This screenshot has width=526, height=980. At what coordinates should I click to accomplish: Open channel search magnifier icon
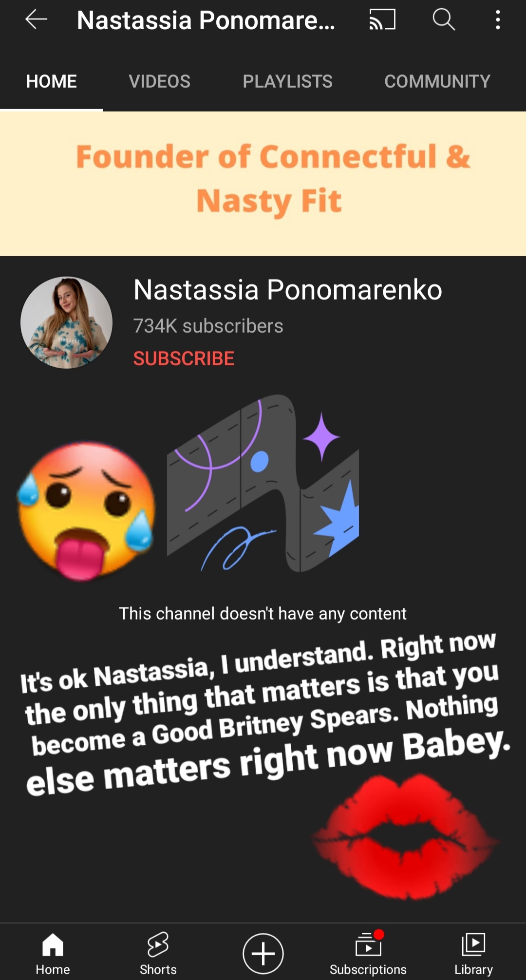[444, 20]
